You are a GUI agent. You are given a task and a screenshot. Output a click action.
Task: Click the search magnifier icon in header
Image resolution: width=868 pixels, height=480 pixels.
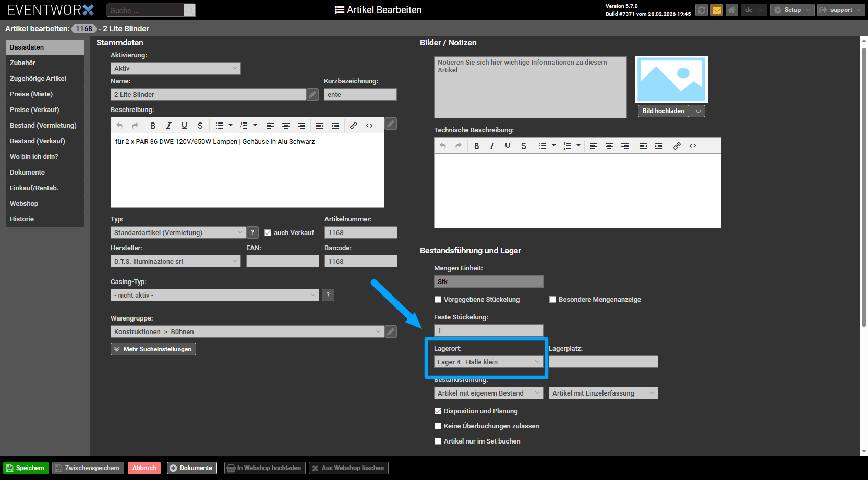click(189, 10)
